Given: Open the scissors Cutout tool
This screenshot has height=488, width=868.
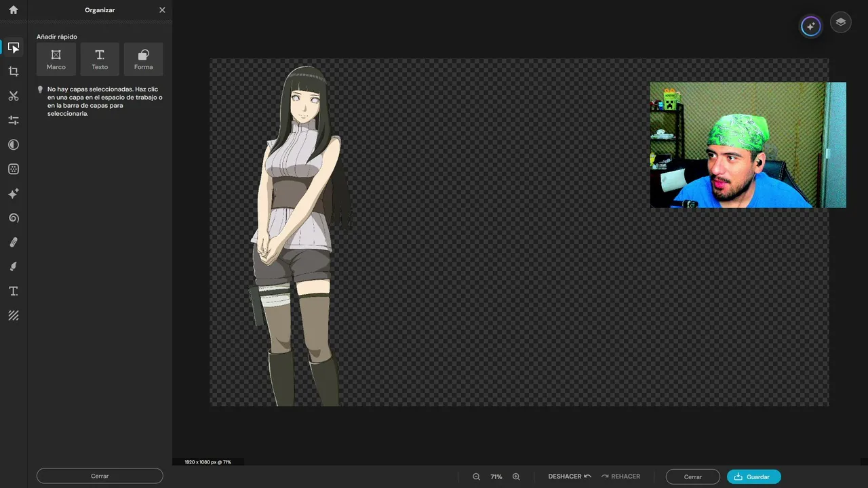Looking at the screenshot, I should coord(14,96).
